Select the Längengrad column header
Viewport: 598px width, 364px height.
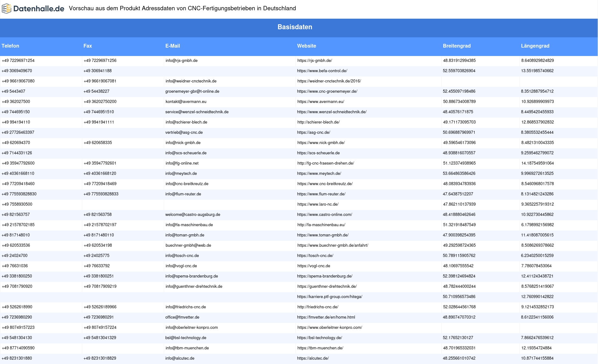[x=535, y=46]
